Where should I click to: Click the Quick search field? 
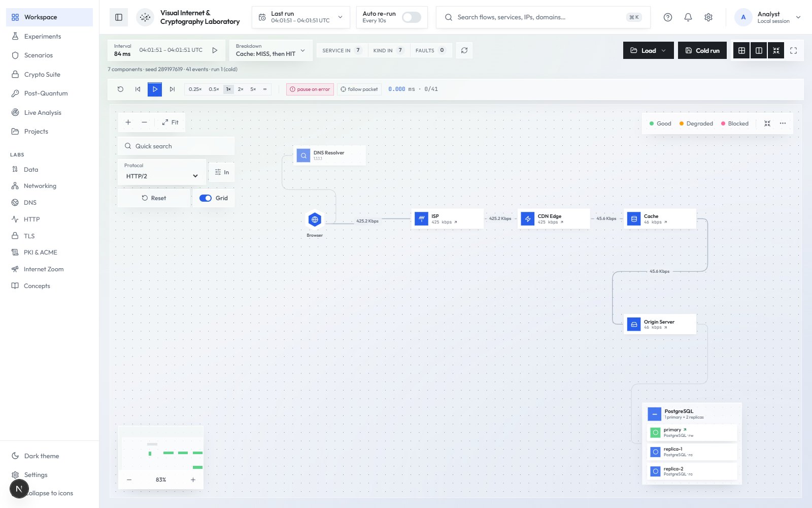click(x=176, y=146)
